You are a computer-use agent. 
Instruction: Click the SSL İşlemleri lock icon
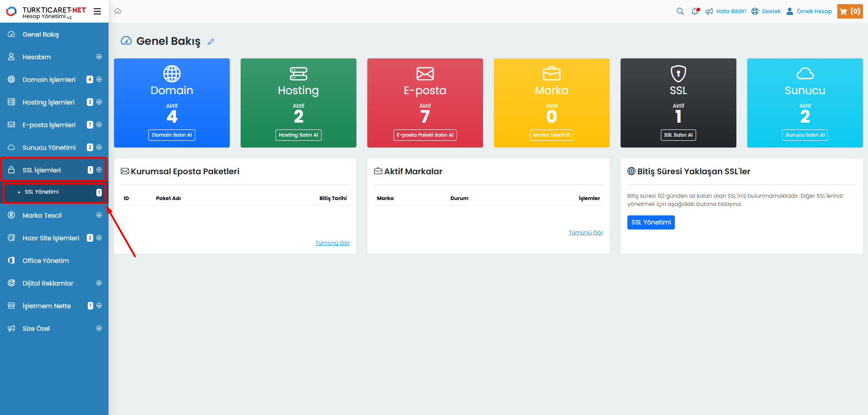[11, 170]
